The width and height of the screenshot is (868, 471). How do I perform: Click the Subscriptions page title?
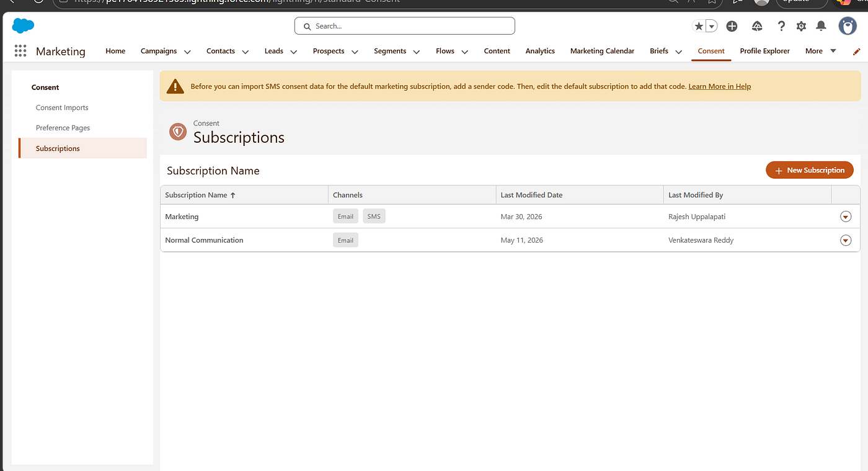[x=239, y=138]
